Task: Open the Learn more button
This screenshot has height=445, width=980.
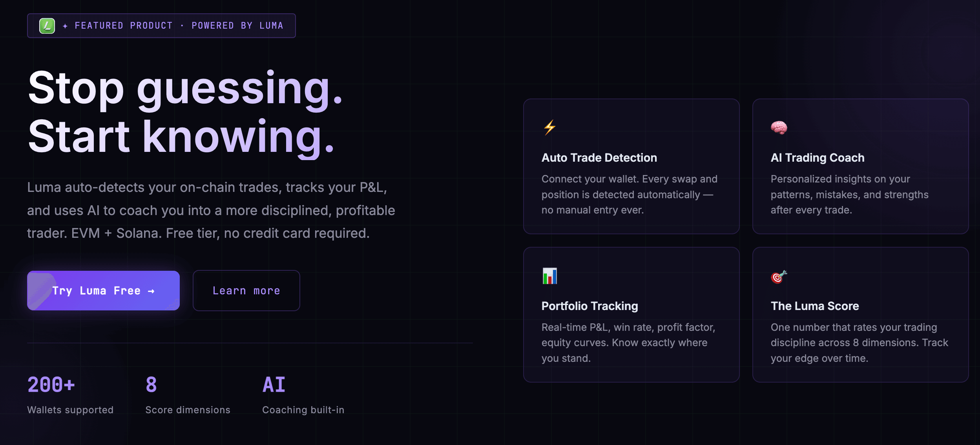Action: 246,290
